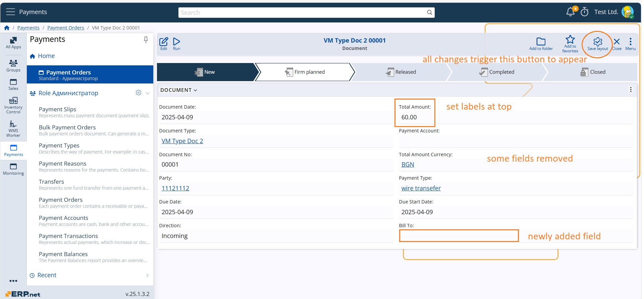
Task: Pin the Payments navigation panel
Action: pos(146,40)
